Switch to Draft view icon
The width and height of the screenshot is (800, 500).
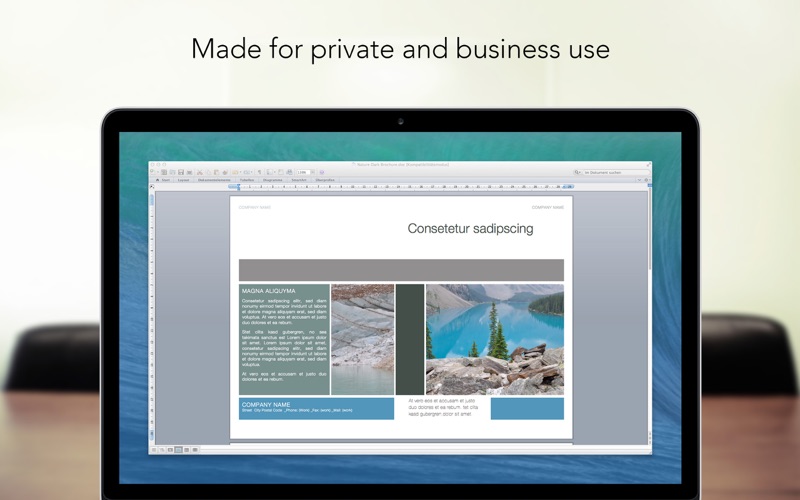(x=154, y=449)
